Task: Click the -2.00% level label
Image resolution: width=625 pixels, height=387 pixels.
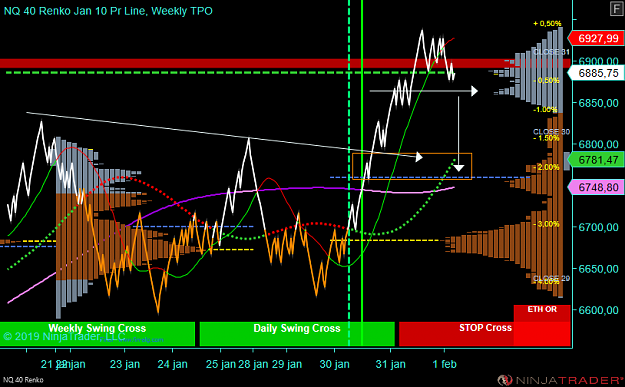Action: 547,167
